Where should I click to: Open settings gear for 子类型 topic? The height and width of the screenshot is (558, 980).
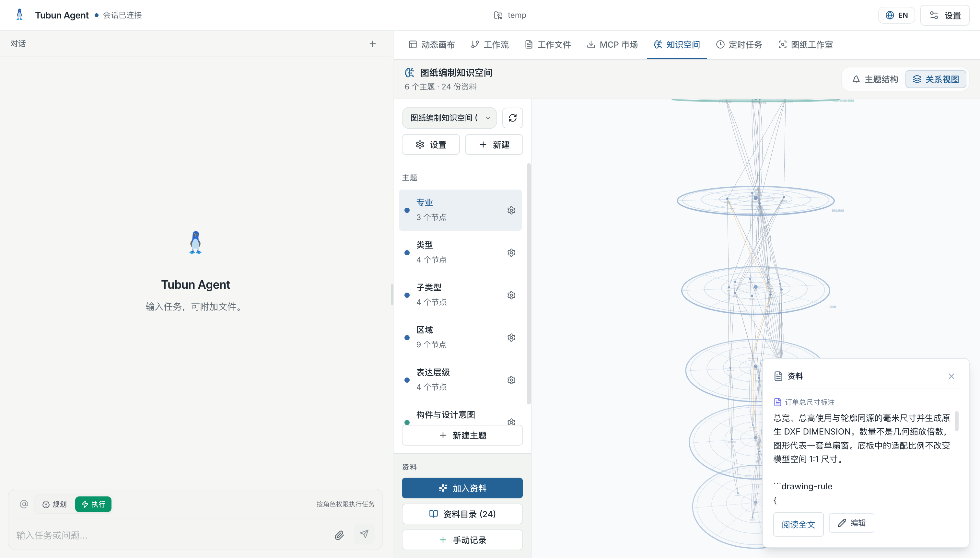point(511,295)
